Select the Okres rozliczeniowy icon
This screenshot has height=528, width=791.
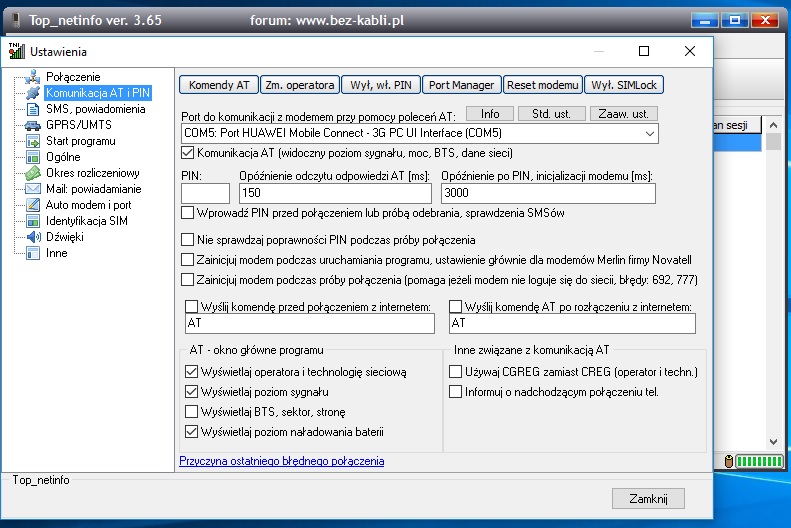click(33, 173)
